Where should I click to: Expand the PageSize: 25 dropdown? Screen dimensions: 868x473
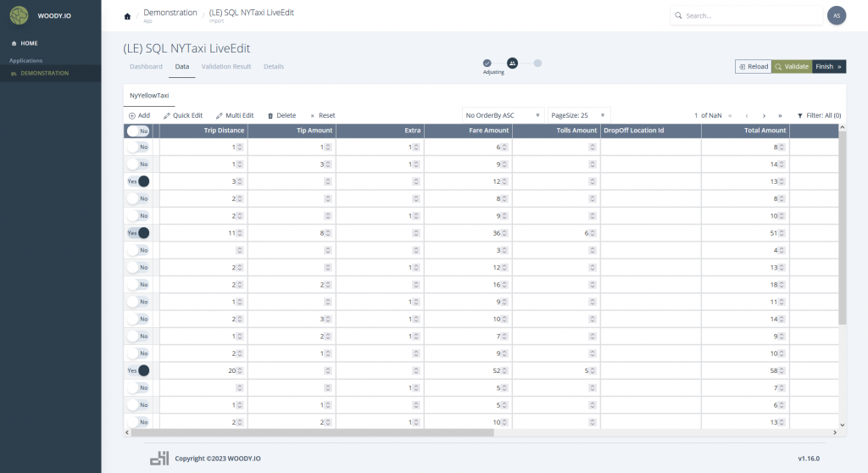[x=578, y=115]
